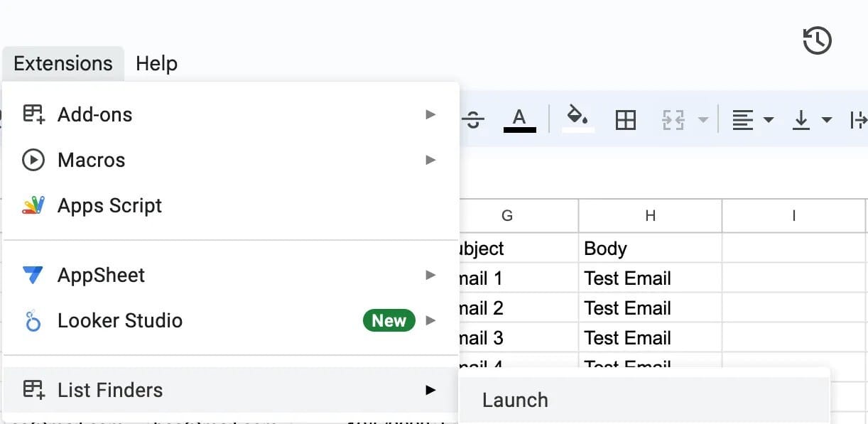Expand the Macros submenu arrow
The height and width of the screenshot is (424, 868).
coord(430,160)
